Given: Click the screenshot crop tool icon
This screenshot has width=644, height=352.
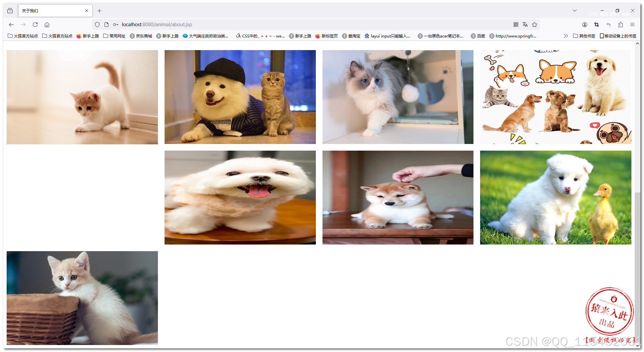Looking at the screenshot, I should tap(597, 25).
